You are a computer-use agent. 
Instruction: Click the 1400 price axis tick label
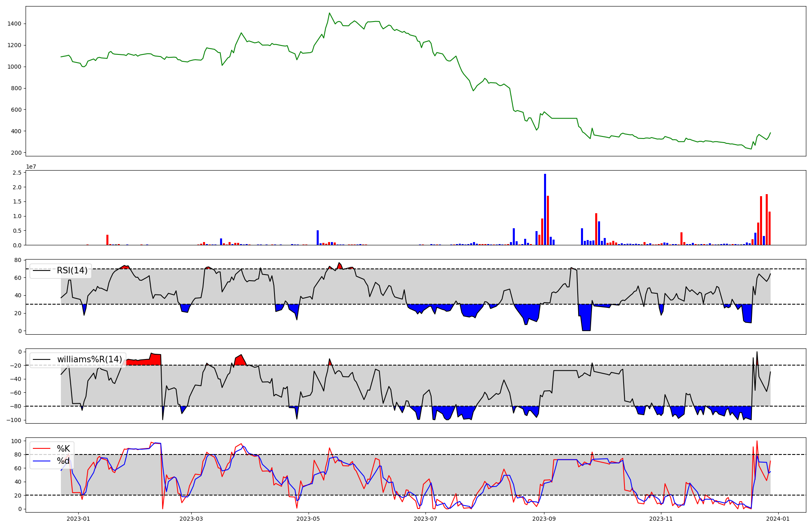click(x=14, y=24)
